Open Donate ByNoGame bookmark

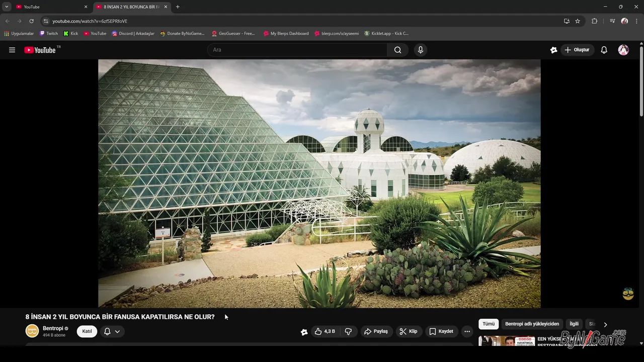point(182,34)
